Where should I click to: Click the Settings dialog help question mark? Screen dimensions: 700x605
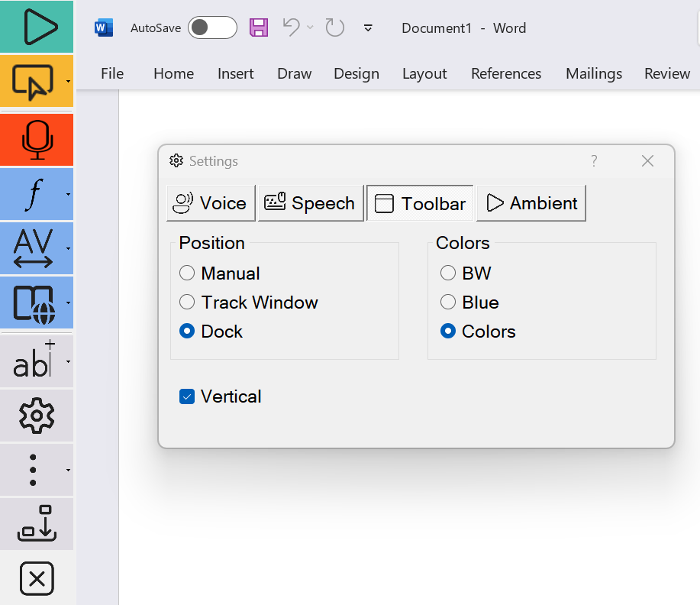[x=594, y=161]
